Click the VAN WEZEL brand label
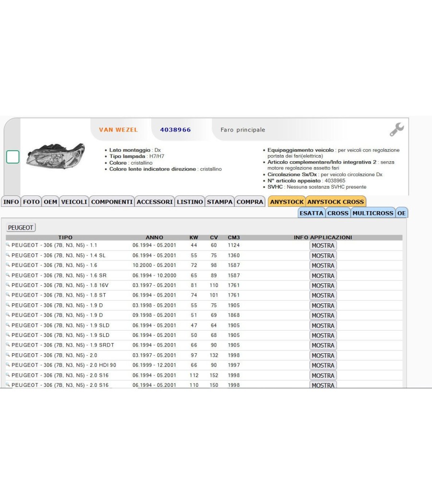Screen dimensions: 432x504 pos(118,130)
